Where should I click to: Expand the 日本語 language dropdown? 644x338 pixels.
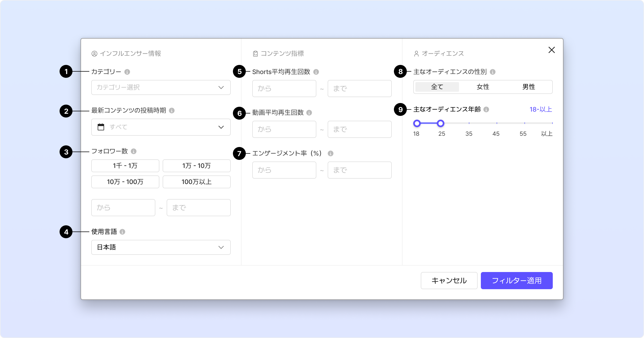pos(161,247)
